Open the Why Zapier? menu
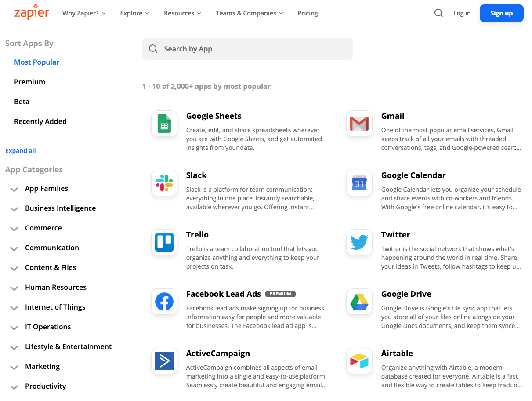532x401 pixels. [x=84, y=13]
